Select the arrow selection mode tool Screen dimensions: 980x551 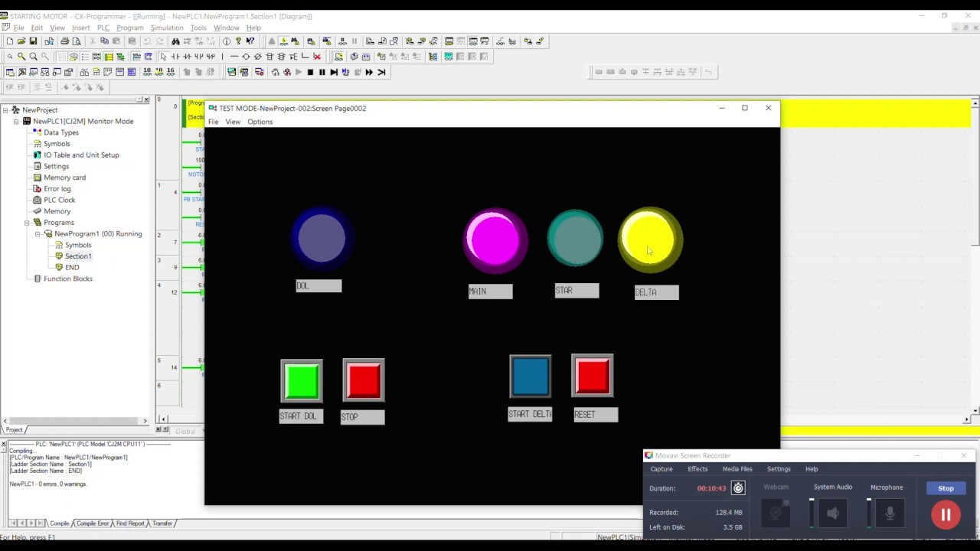pos(163,57)
